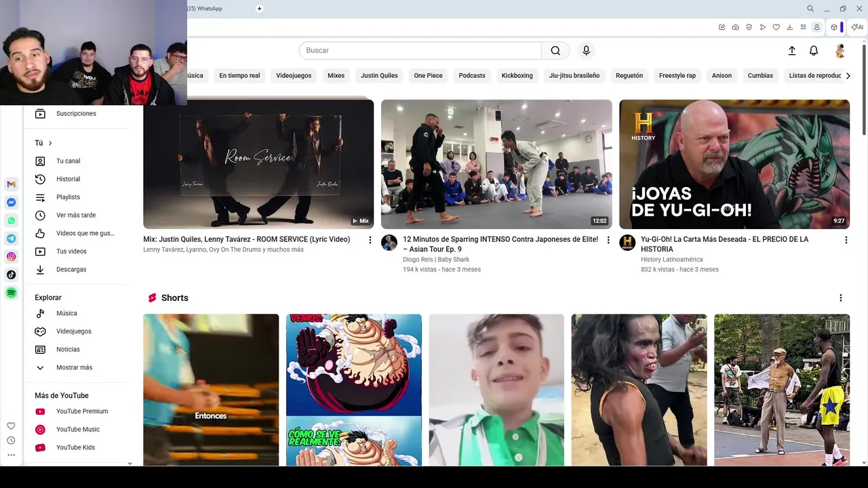The width and height of the screenshot is (868, 488).
Task: Open browser easy setup sliders icon
Action: click(803, 27)
